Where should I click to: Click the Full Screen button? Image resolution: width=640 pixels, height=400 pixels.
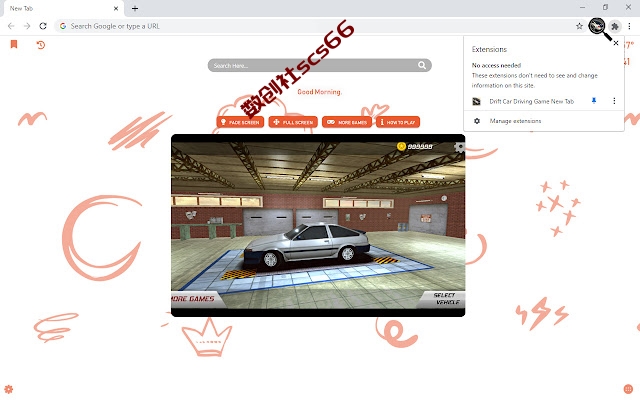coord(293,122)
